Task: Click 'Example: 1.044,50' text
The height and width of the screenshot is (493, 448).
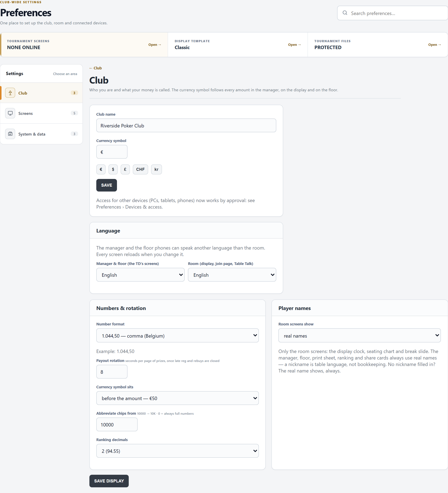Action: [x=115, y=351]
